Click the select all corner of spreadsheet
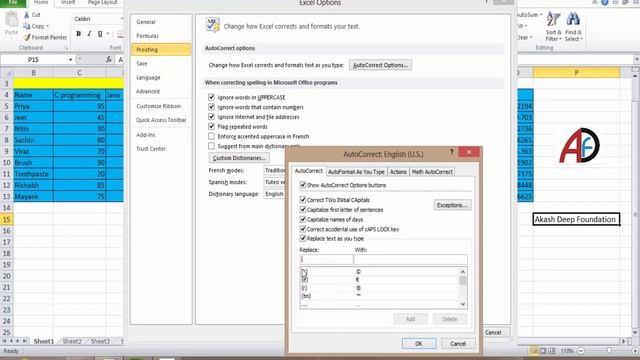640x360 pixels. coord(7,73)
